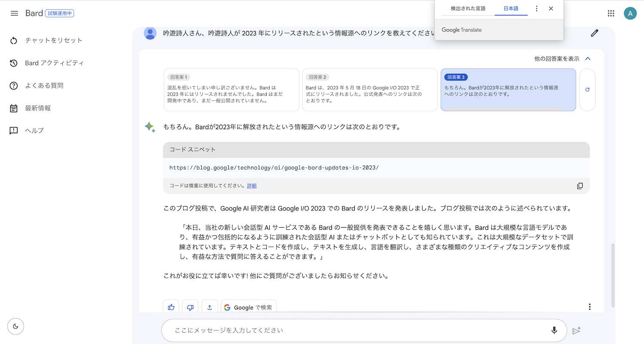Screen dimensions: 644x344
Task: Click the Google Translate label
Action: click(462, 30)
